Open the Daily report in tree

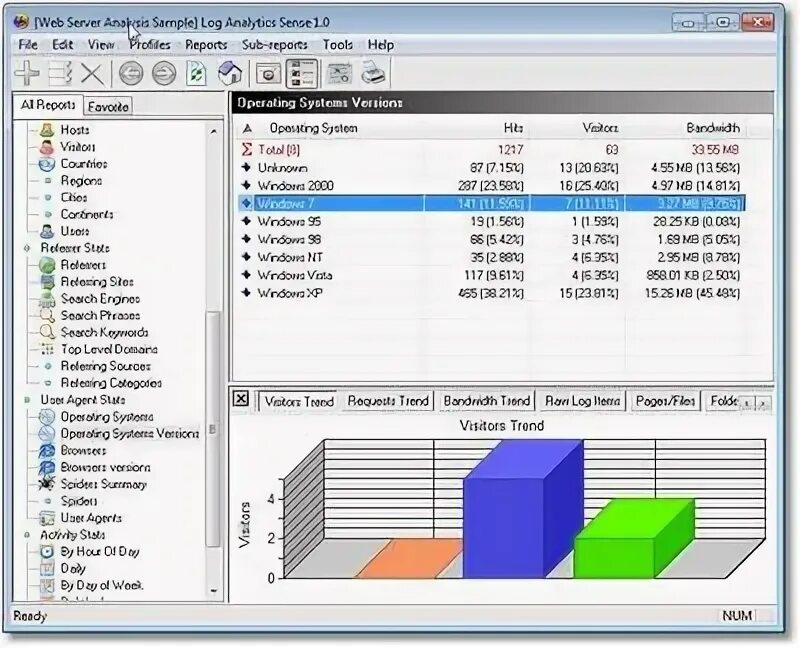click(x=73, y=568)
